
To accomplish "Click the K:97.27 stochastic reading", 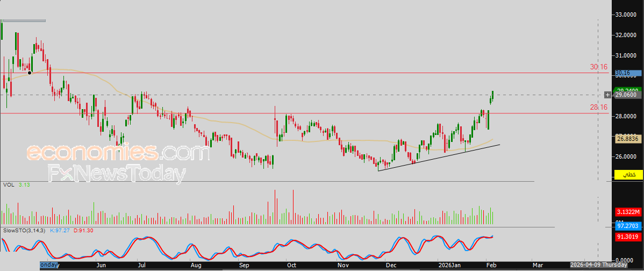I will point(60,230).
